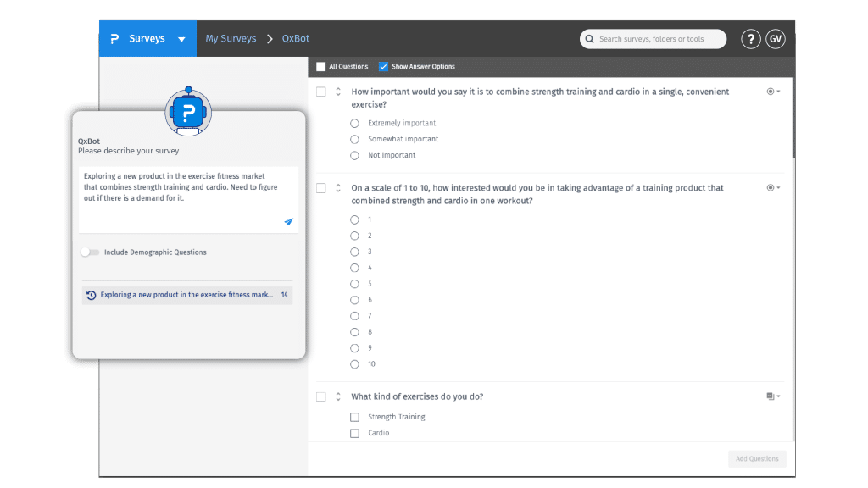Open the GV user avatar menu

tap(776, 39)
